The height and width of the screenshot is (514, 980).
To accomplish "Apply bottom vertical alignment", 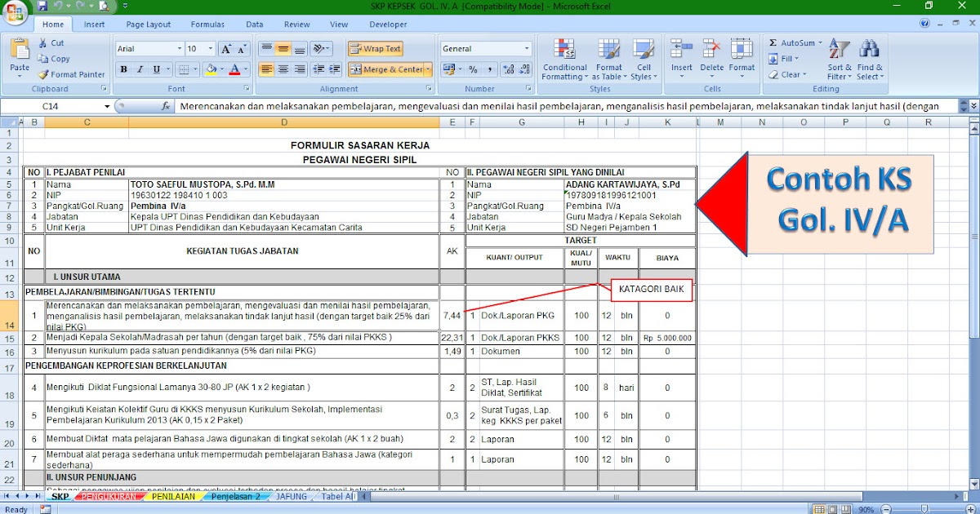I will coord(300,49).
